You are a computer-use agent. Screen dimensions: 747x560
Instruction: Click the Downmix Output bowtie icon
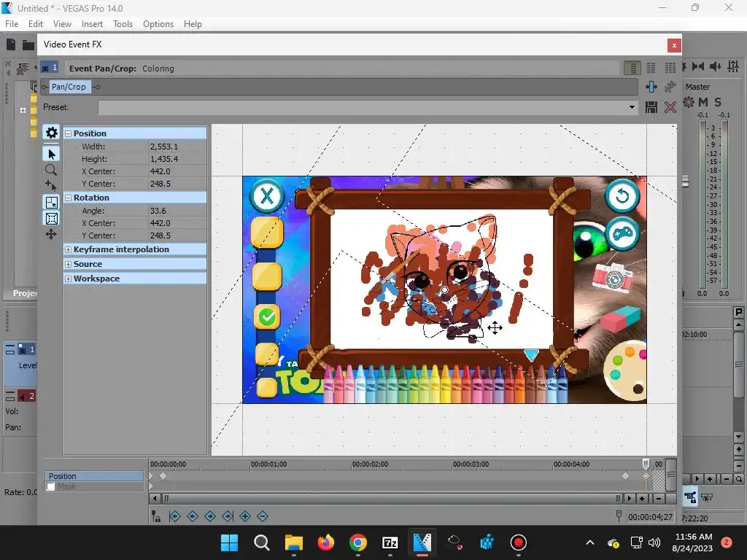pyautogui.click(x=698, y=66)
